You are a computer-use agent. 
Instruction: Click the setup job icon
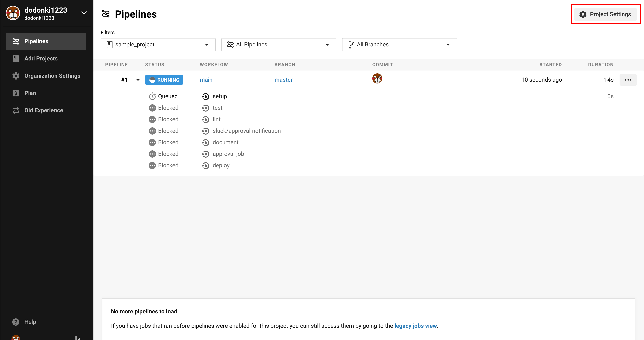206,96
